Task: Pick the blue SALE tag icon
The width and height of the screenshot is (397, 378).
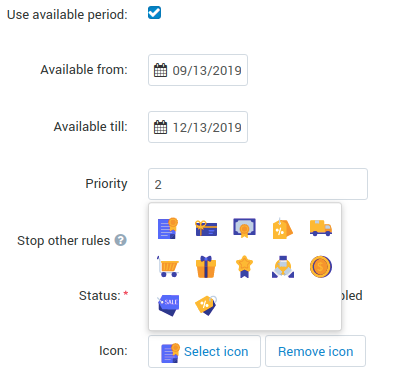Action: coord(168,305)
